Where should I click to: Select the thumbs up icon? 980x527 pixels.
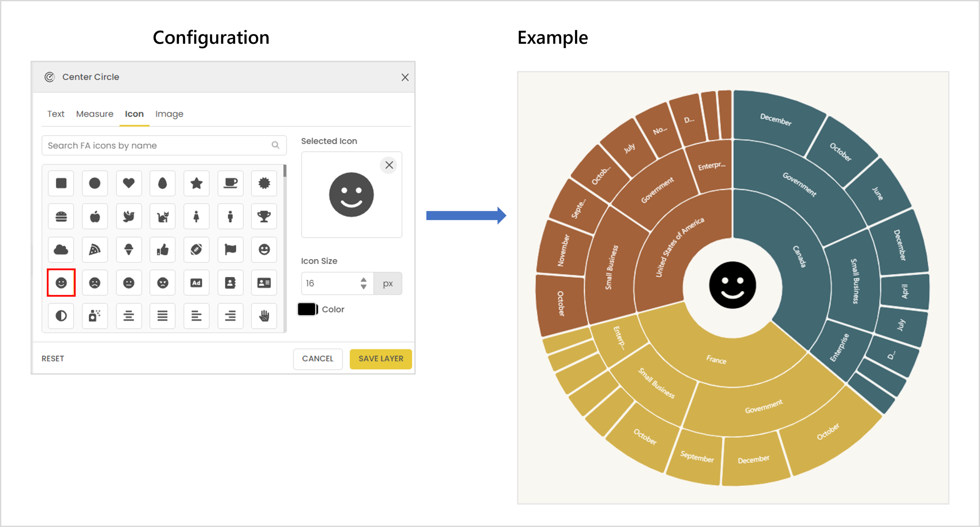click(162, 250)
